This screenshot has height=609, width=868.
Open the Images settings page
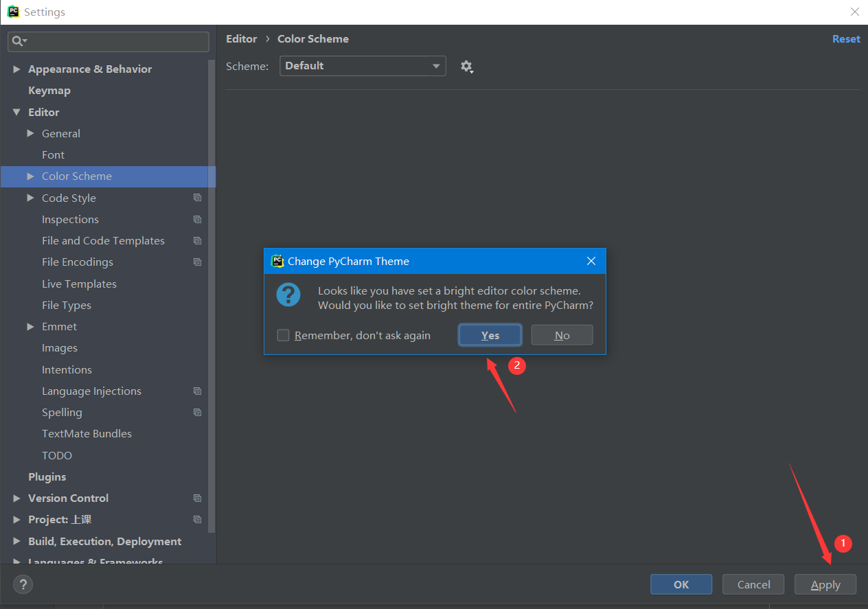coord(60,348)
